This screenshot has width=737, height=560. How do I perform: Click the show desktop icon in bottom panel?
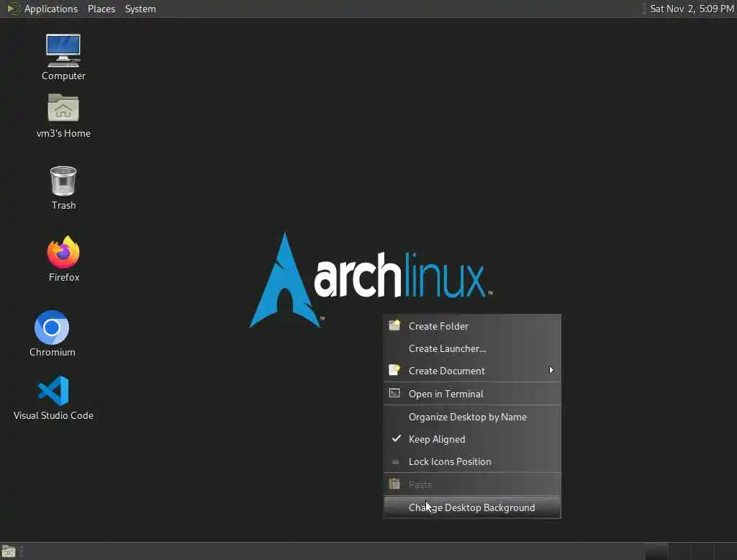click(x=9, y=551)
